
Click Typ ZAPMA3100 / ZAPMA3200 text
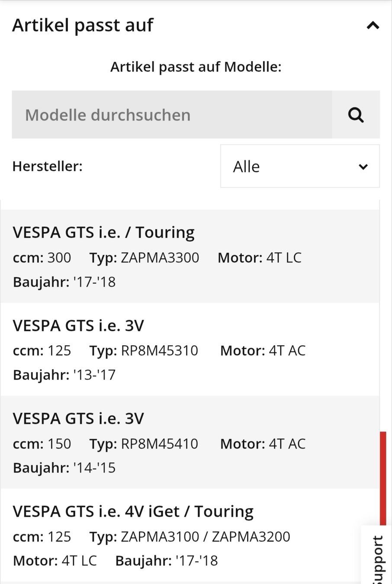190,537
